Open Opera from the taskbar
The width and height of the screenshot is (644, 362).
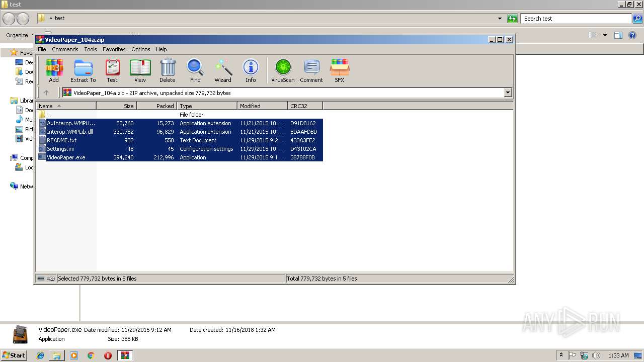pyautogui.click(x=108, y=355)
